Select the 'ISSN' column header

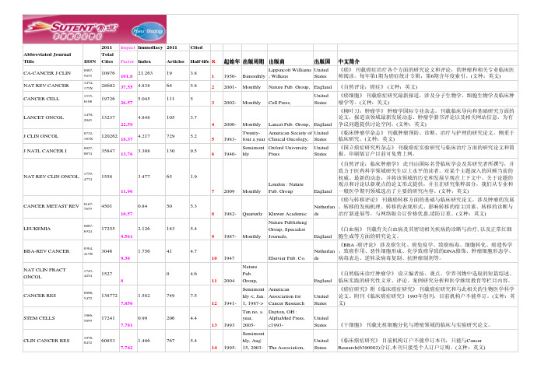(x=90, y=61)
